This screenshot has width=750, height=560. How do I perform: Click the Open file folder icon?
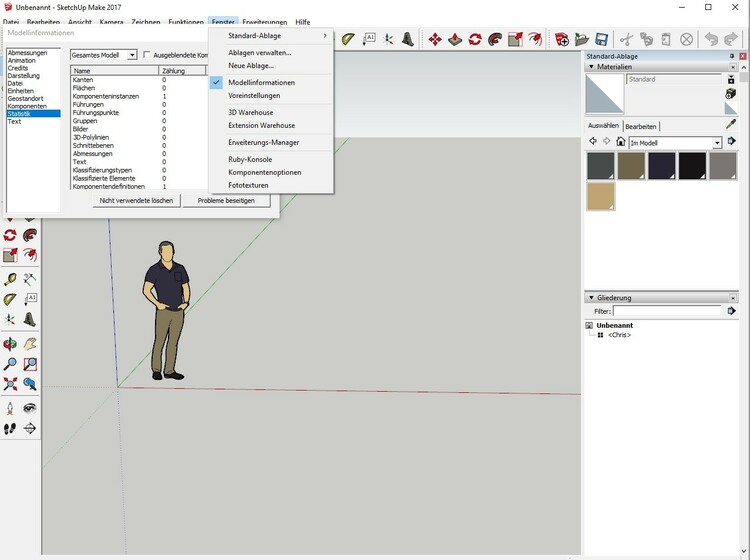coord(582,39)
